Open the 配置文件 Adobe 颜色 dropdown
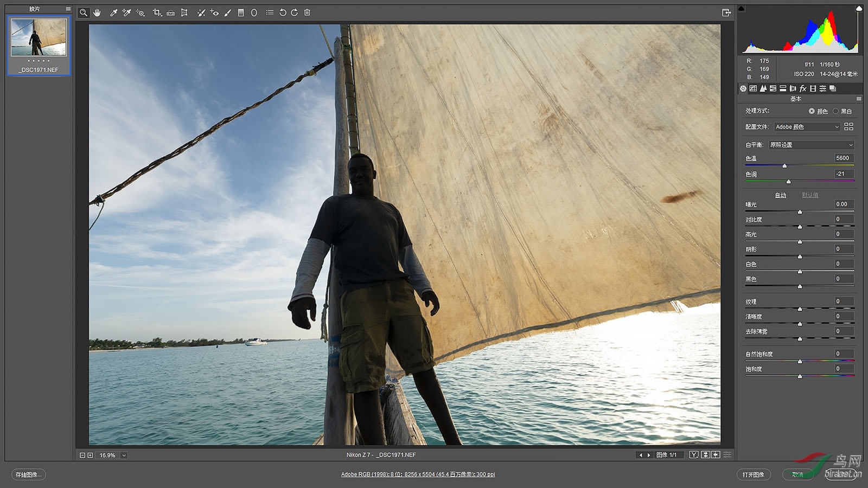The width and height of the screenshot is (868, 488). tap(807, 127)
